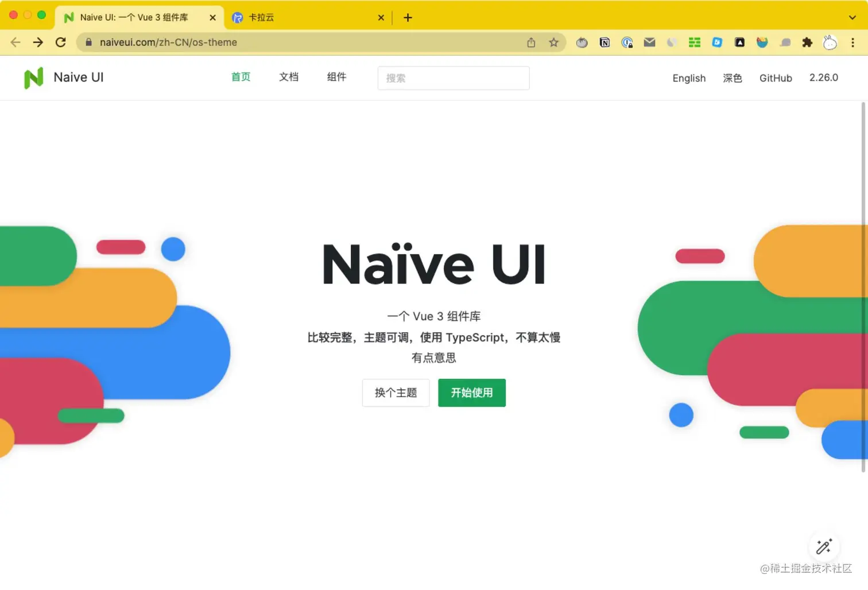The width and height of the screenshot is (868, 590).
Task: Open the black triangle extension icon
Action: [739, 42]
